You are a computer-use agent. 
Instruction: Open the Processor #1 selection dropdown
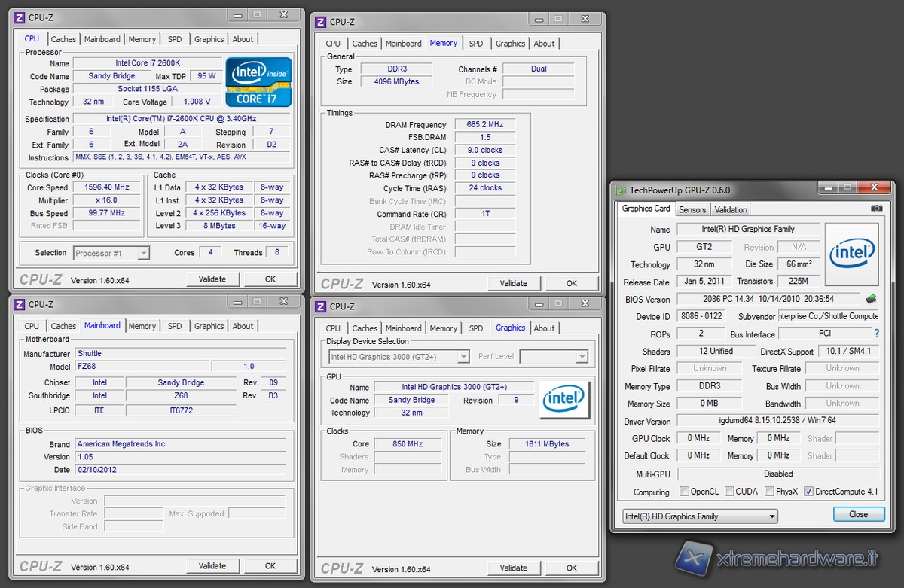coord(111,254)
